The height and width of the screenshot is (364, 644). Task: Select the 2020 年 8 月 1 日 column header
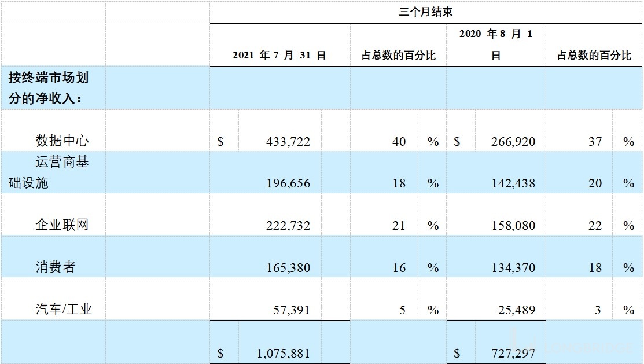(x=495, y=45)
